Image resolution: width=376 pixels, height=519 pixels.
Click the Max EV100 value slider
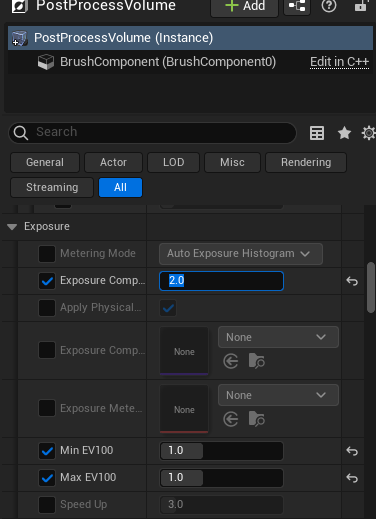221,478
